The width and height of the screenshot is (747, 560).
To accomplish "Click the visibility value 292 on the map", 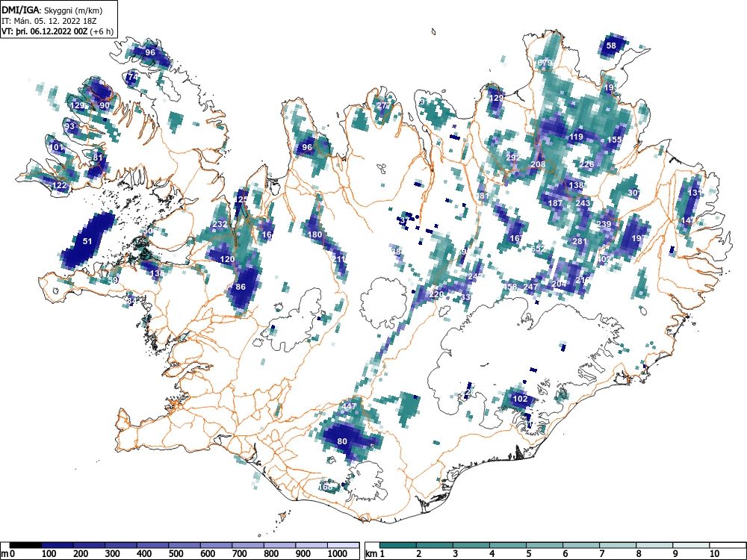I will [x=513, y=157].
